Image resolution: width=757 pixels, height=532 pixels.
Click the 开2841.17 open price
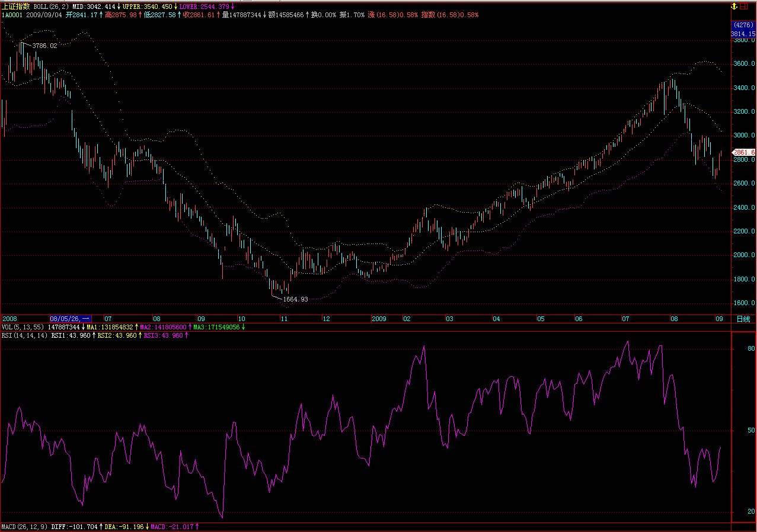81,14
